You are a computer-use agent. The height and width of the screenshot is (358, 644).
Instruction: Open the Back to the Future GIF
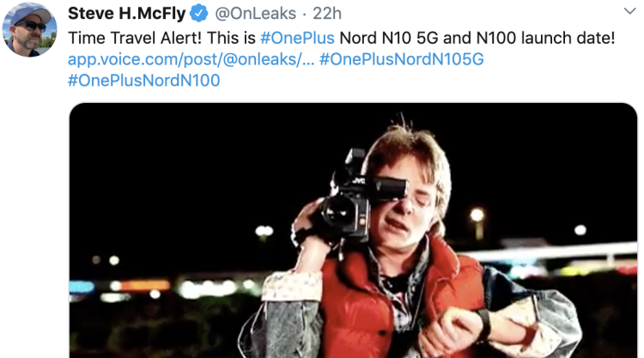pyautogui.click(x=353, y=230)
